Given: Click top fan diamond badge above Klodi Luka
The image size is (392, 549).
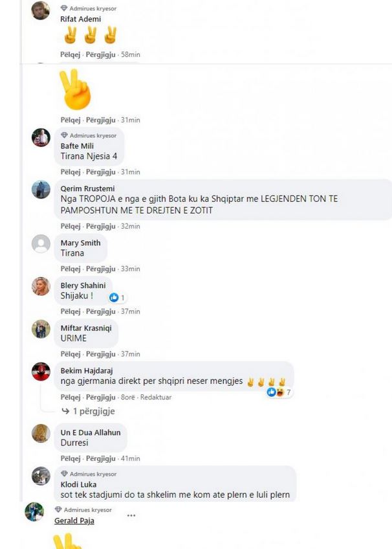Looking at the screenshot, I should coord(64,474).
